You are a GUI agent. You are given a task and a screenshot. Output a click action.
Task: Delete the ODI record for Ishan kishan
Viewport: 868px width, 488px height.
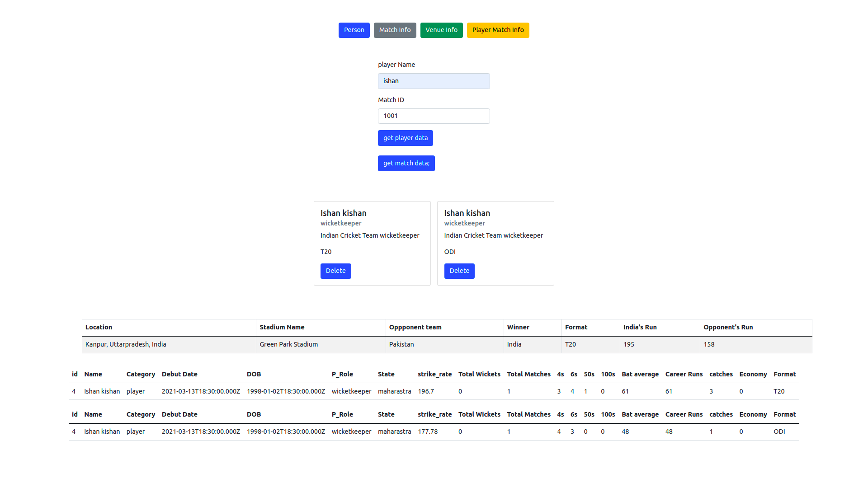(459, 271)
